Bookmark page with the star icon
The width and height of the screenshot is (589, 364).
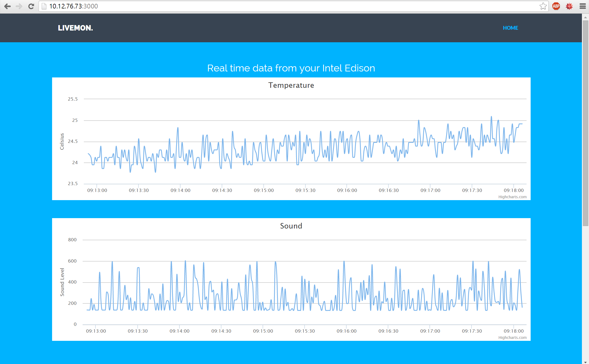pyautogui.click(x=543, y=6)
